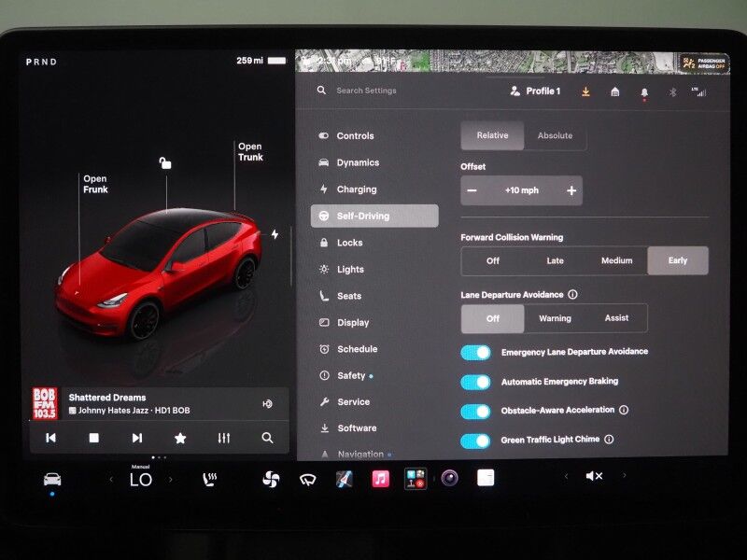Activate the windshield wiper icon
This screenshot has width=747, height=560.
pyautogui.click(x=308, y=480)
